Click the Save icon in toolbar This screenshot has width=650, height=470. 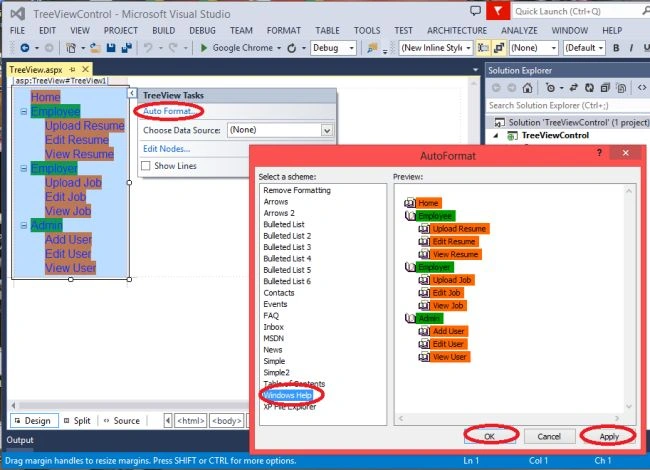coord(111,48)
